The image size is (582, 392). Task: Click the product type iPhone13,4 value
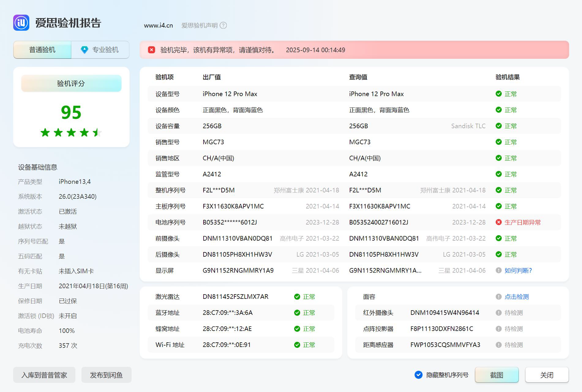[75, 182]
